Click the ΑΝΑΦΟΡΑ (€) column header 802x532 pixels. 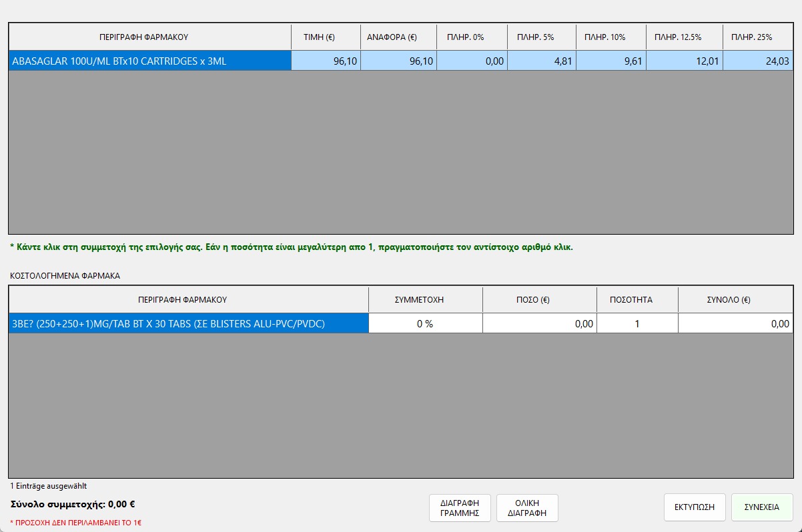click(399, 37)
